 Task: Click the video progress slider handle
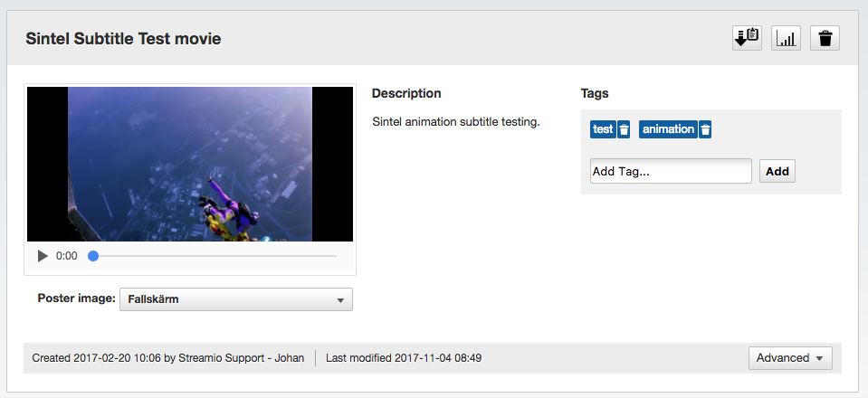[93, 256]
